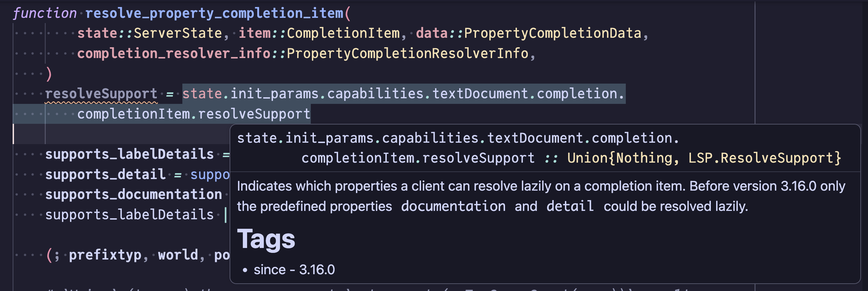
Task: Click the PropertyCompletionData type
Action: pos(553,33)
